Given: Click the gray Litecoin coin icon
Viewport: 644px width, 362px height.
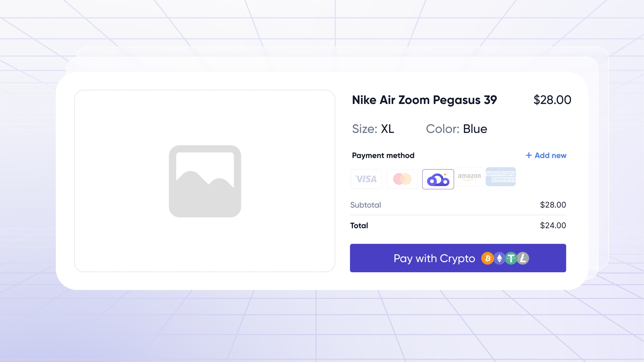Looking at the screenshot, I should 523,258.
